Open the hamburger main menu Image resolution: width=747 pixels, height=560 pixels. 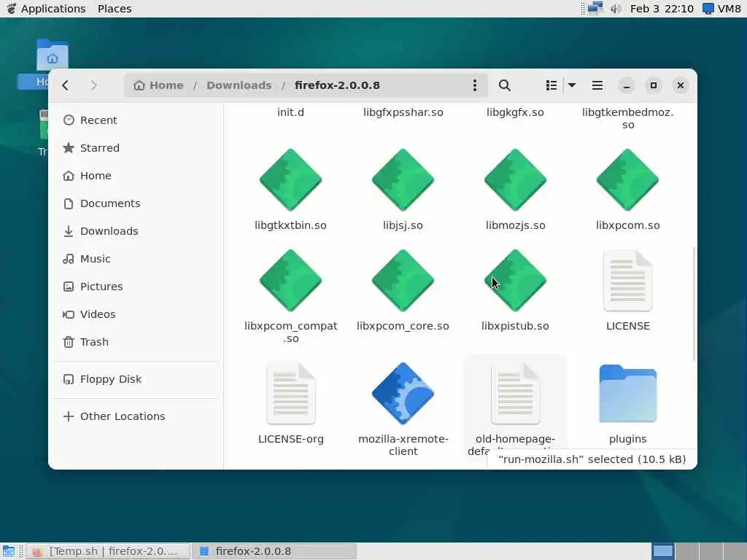pyautogui.click(x=597, y=86)
